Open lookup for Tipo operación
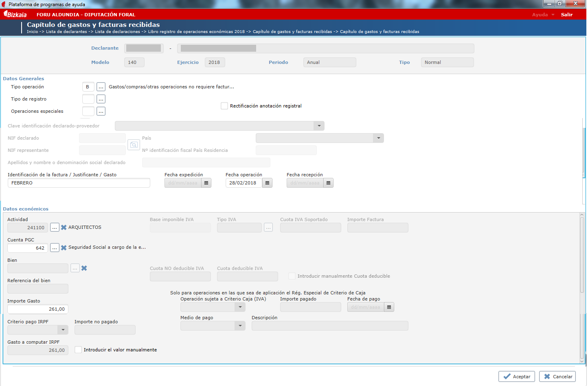The width and height of the screenshot is (588, 386). [101, 87]
